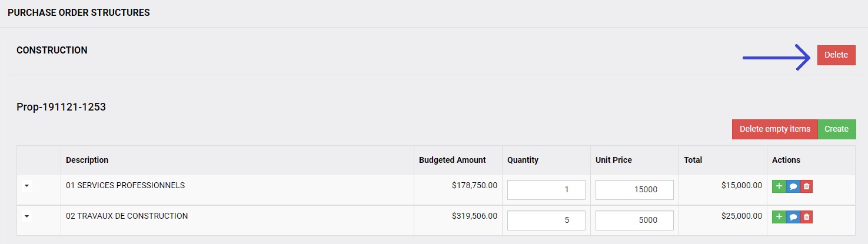Click the Budgeted Amount column header
The width and height of the screenshot is (868, 244).
(453, 160)
